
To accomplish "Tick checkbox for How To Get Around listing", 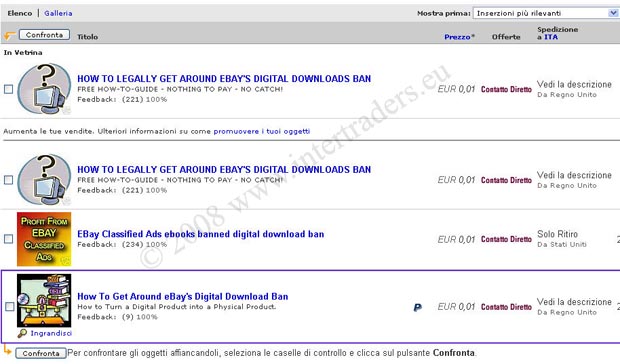I will (10, 307).
